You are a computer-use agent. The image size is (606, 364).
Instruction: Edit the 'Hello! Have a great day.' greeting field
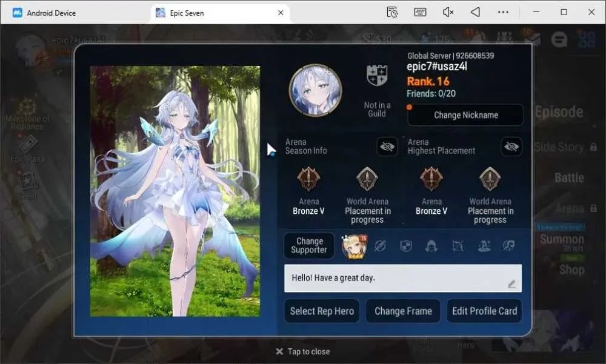point(403,278)
